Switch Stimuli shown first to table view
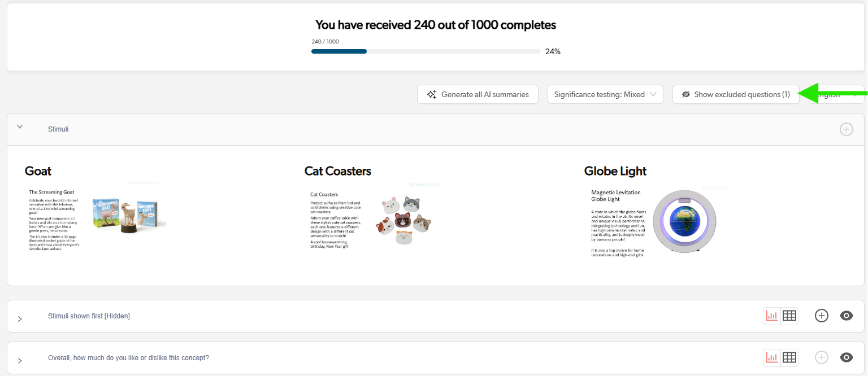Image resolution: width=868 pixels, height=376 pixels. tap(789, 316)
